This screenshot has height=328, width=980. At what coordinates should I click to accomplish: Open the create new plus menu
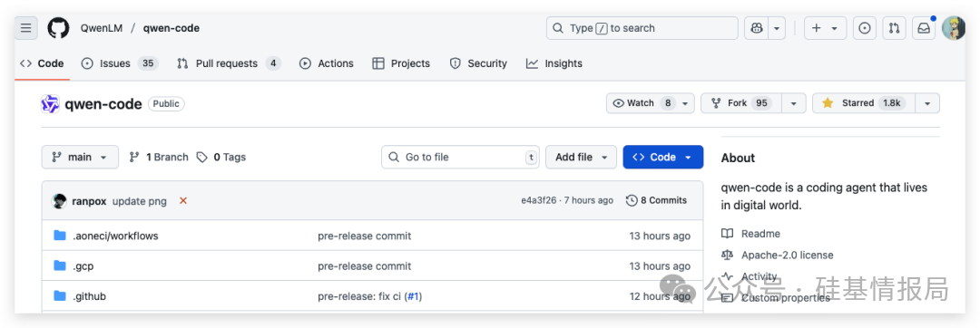(x=824, y=28)
